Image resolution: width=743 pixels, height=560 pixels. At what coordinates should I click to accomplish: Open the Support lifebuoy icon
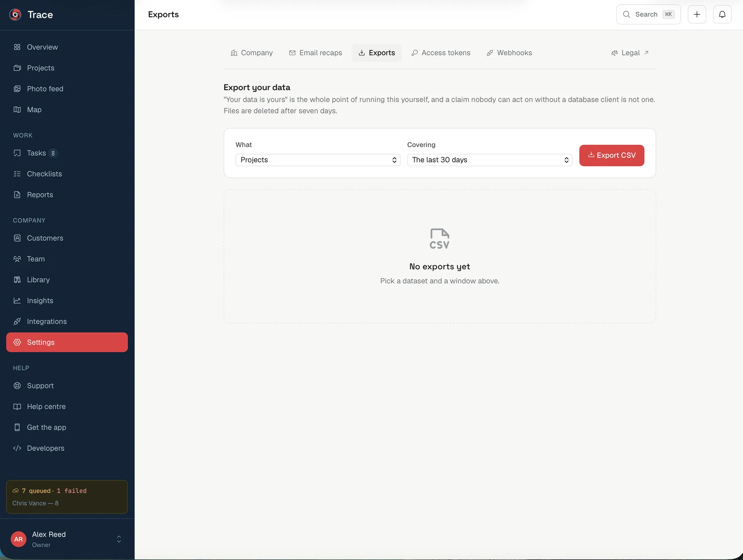coord(17,386)
